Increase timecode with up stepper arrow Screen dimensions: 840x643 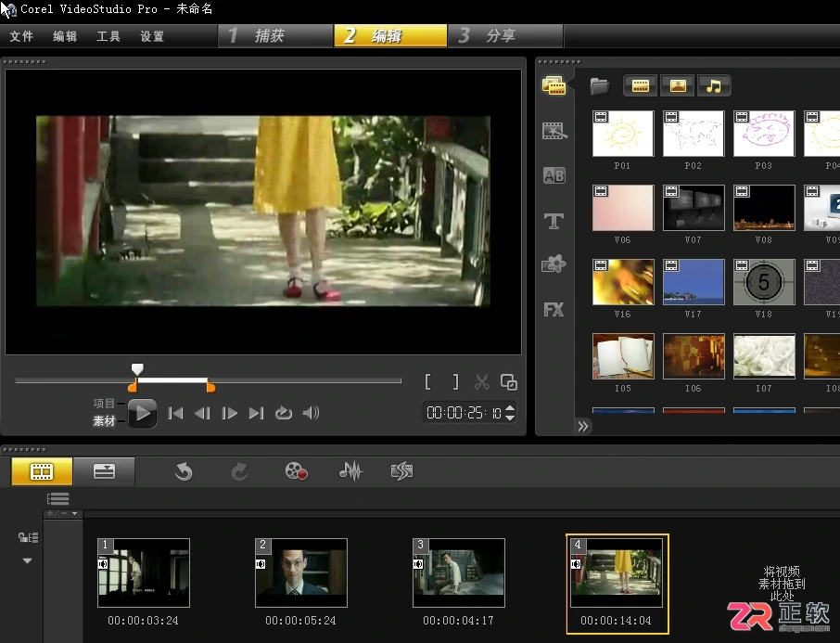click(510, 408)
